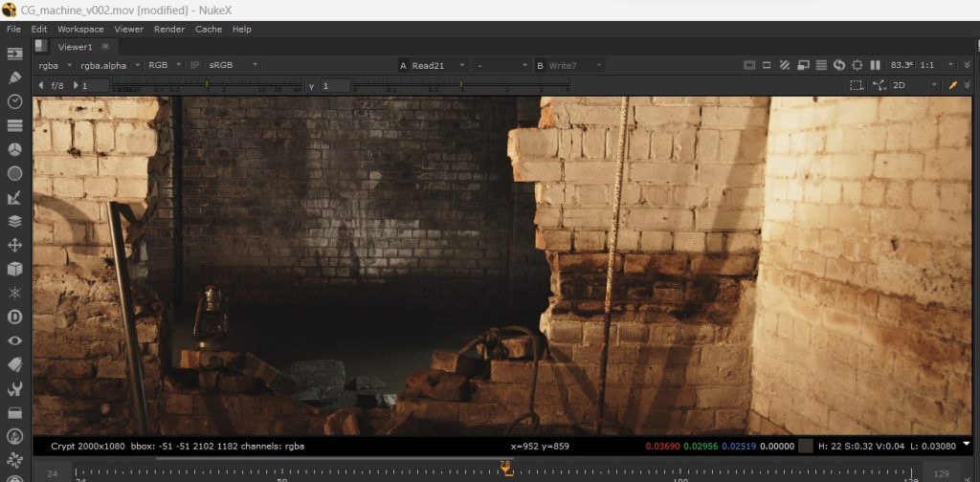The width and height of the screenshot is (980, 482).
Task: Open the Time nodes menu (clock icon)
Action: (14, 101)
